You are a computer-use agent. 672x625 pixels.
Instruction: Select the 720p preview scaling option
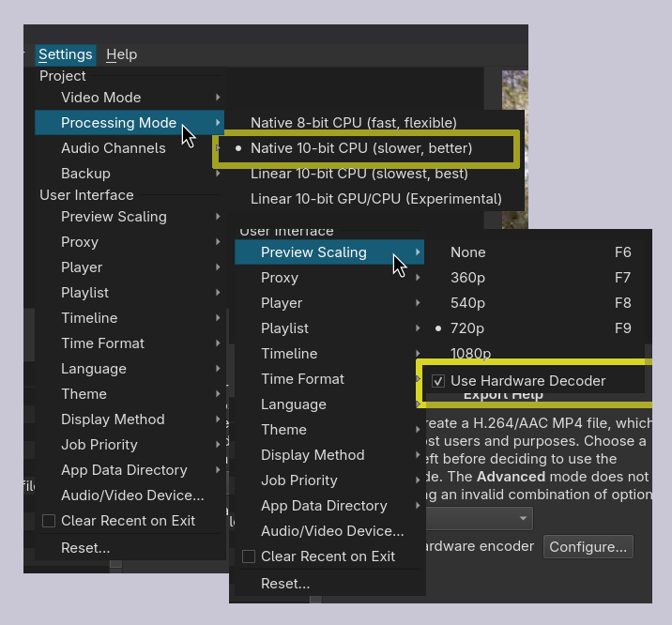tap(467, 328)
